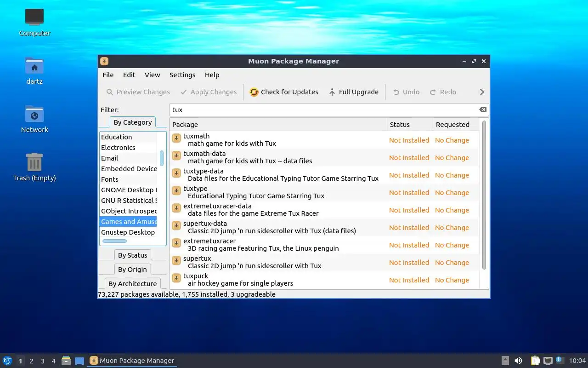Open the File menu
The height and width of the screenshot is (368, 588).
[x=108, y=75]
